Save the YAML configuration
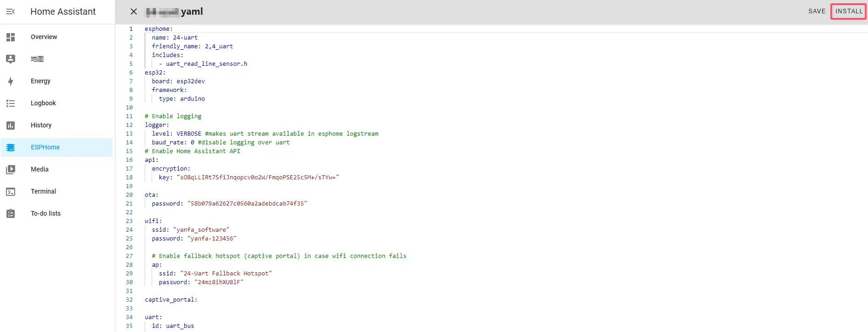The width and height of the screenshot is (868, 332). [817, 11]
